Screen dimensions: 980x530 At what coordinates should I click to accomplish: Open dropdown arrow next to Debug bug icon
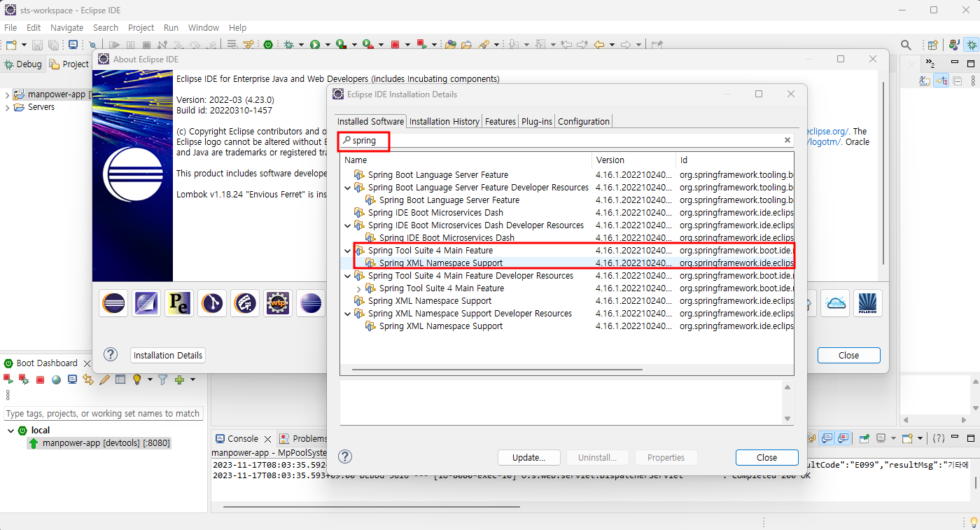pos(301,45)
